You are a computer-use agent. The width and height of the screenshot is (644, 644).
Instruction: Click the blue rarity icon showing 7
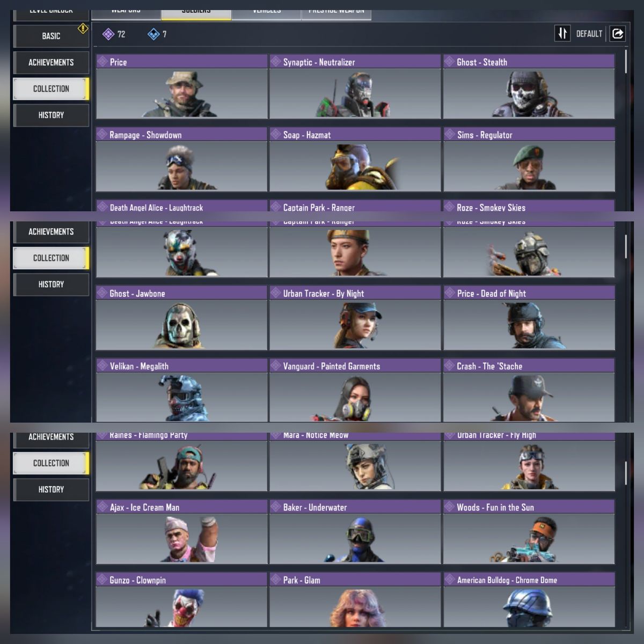153,34
